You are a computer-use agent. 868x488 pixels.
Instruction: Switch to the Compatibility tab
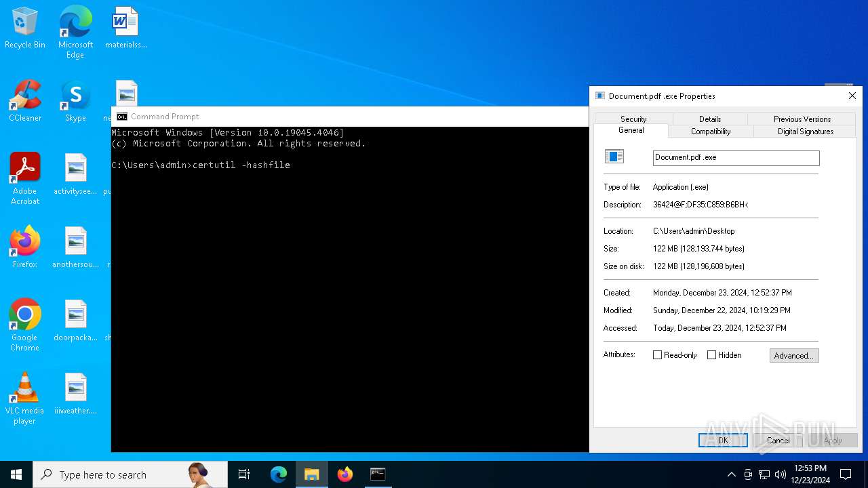point(711,131)
